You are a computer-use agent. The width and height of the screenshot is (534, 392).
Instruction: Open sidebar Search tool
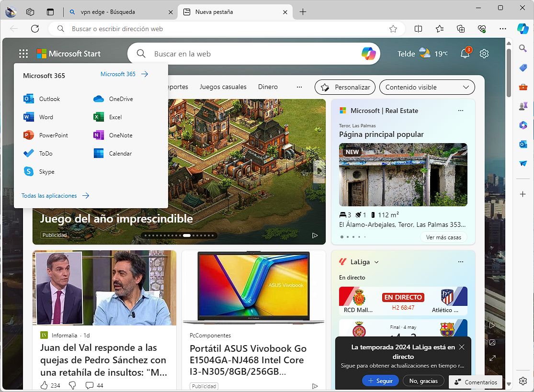[x=523, y=48]
